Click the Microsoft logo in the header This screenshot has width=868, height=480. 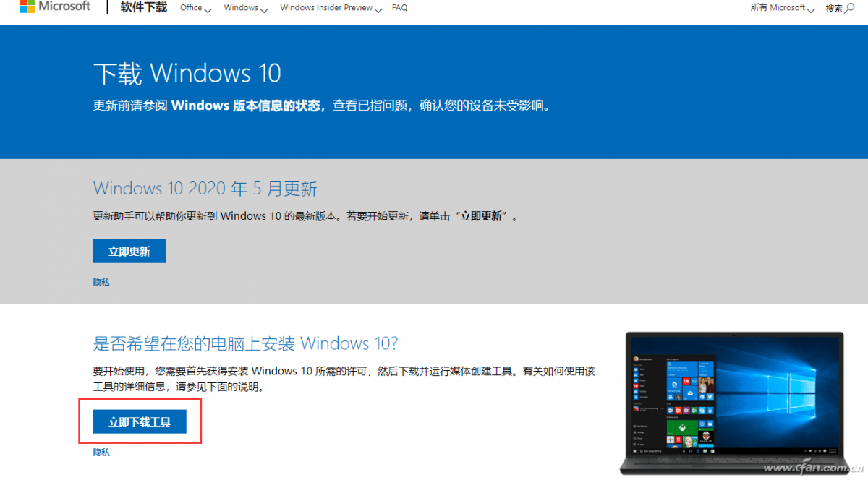coord(55,7)
